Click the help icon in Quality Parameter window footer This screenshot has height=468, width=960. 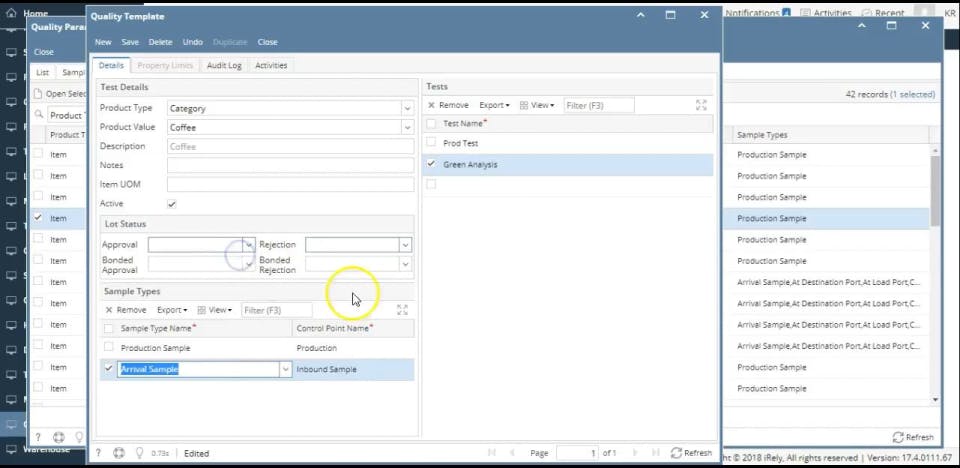coord(38,437)
